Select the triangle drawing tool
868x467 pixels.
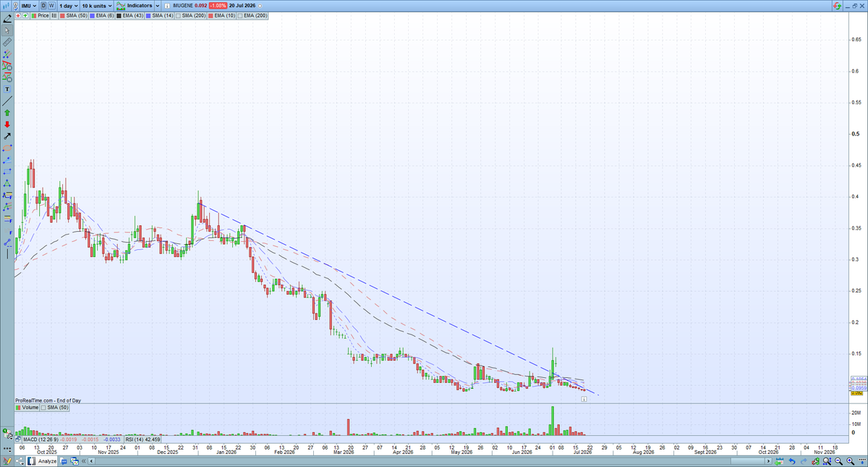[7, 182]
